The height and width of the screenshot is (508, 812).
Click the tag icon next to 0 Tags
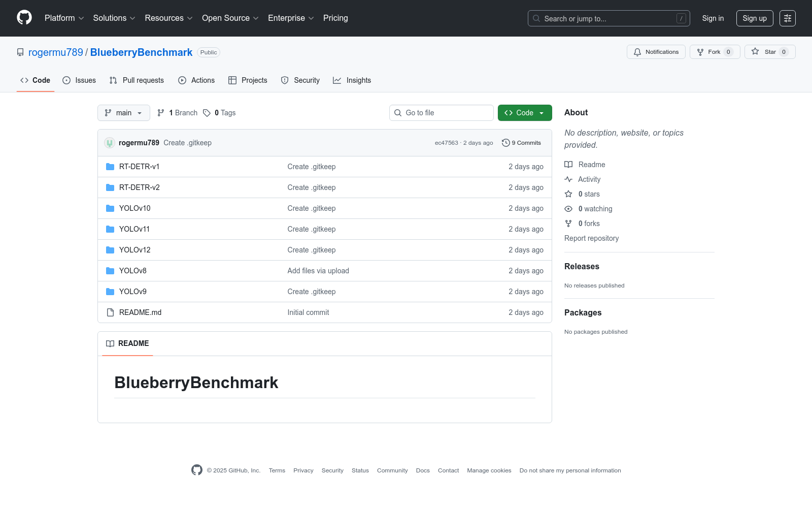(207, 113)
